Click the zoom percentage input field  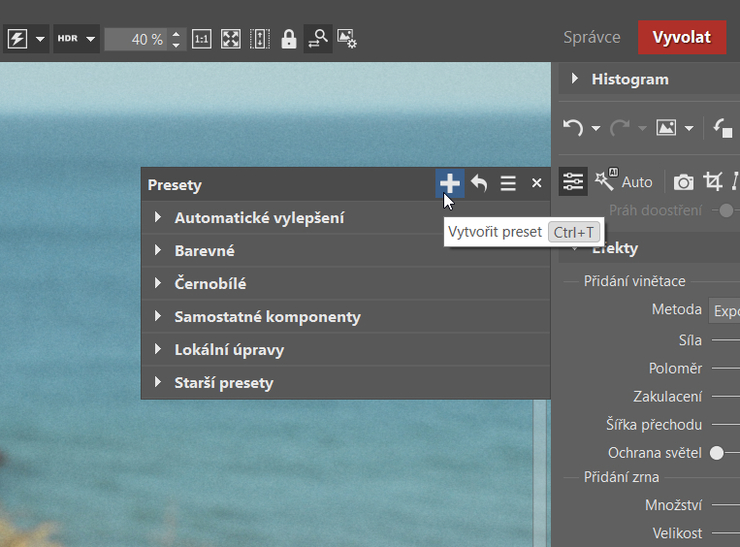click(136, 39)
